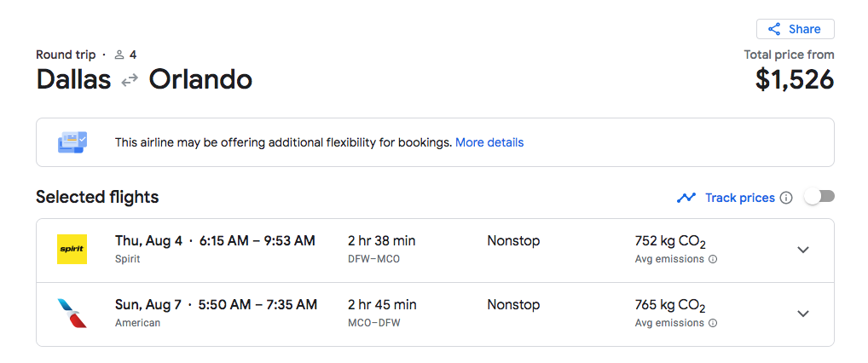Click the Dallas origin heading
868x363 pixels.
coord(73,79)
